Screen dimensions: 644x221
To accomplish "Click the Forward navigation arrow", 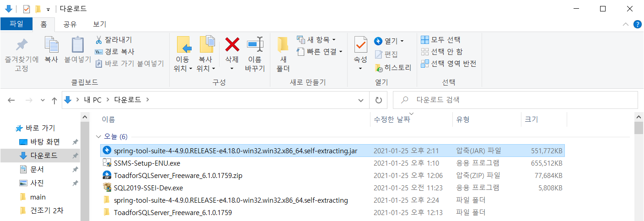I will click(x=28, y=100).
